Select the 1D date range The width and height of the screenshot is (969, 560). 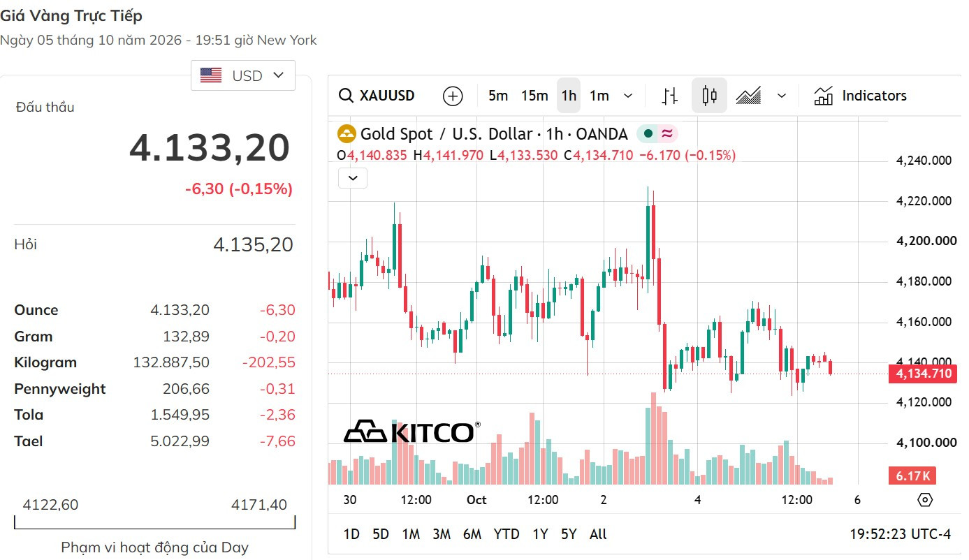coord(351,534)
